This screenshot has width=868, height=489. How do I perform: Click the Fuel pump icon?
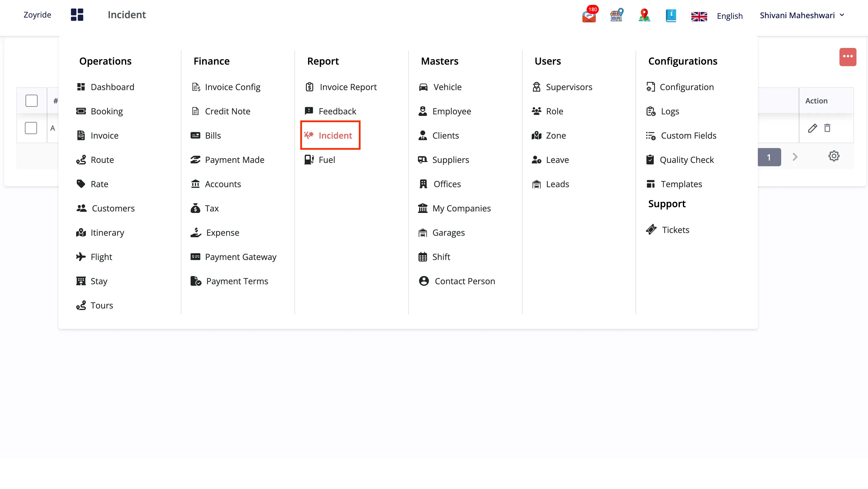click(309, 160)
